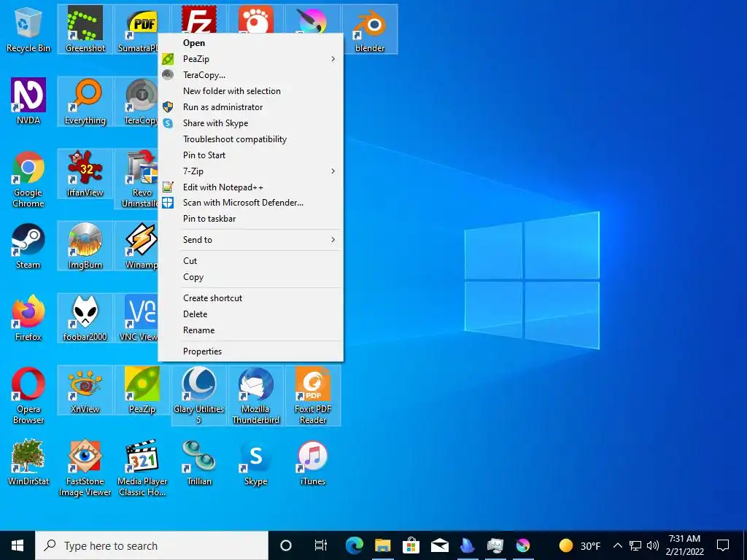Open the volume control in tray
This screenshot has width=747, height=560.
[653, 545]
